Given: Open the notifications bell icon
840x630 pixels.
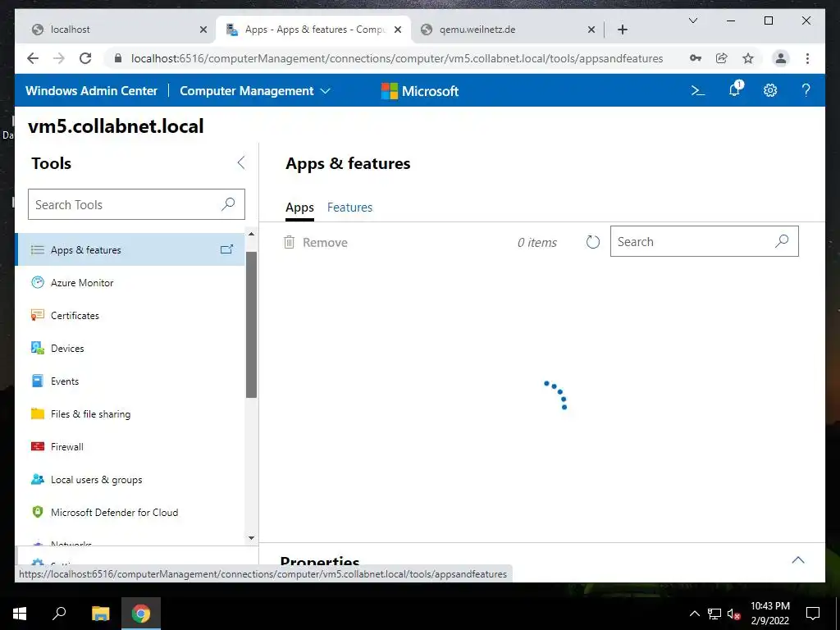Looking at the screenshot, I should click(x=735, y=89).
